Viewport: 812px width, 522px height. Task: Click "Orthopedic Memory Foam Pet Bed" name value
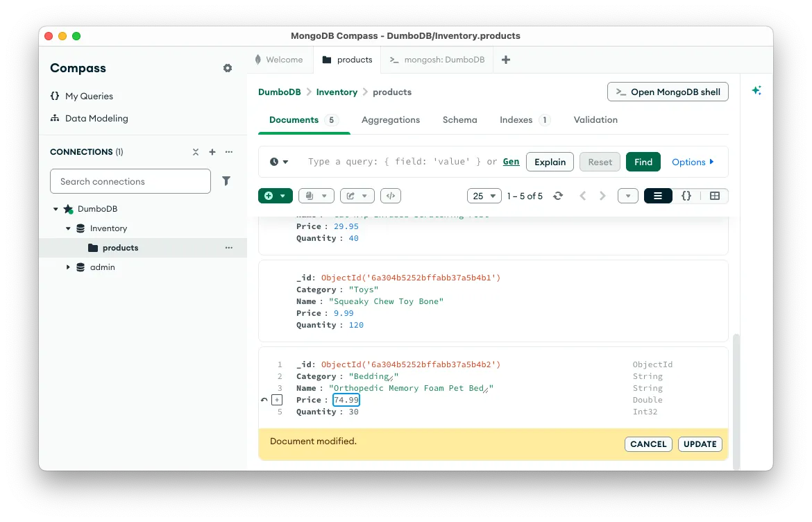(x=411, y=389)
